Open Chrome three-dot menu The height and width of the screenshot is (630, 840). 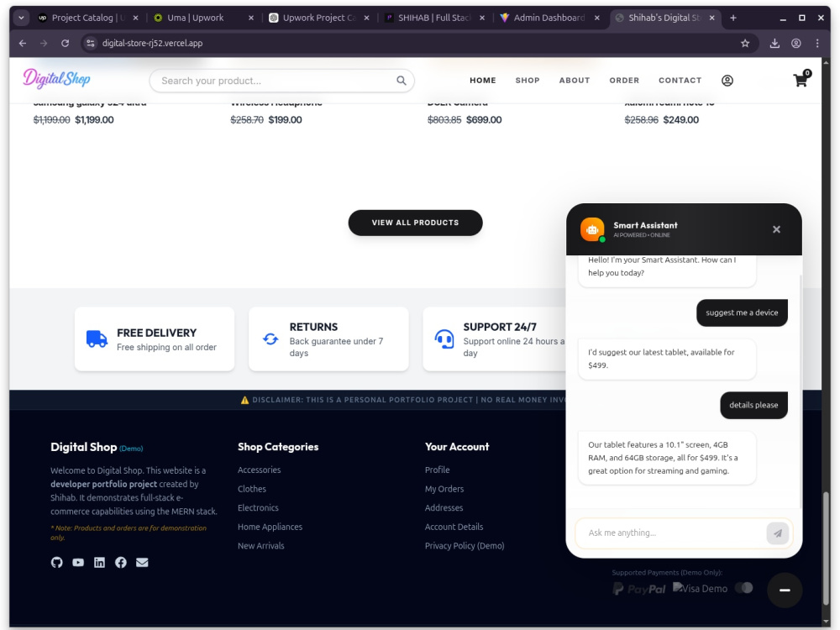[x=817, y=44]
